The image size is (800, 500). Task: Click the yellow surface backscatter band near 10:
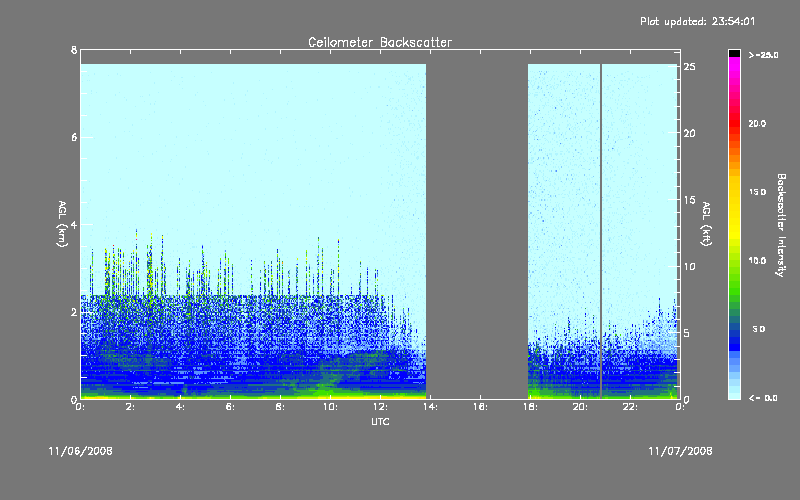[x=331, y=396]
